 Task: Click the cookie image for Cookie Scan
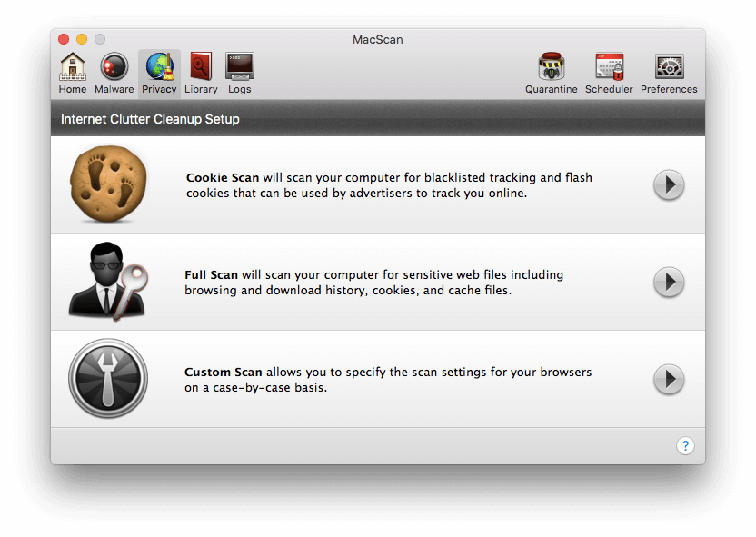tap(108, 184)
